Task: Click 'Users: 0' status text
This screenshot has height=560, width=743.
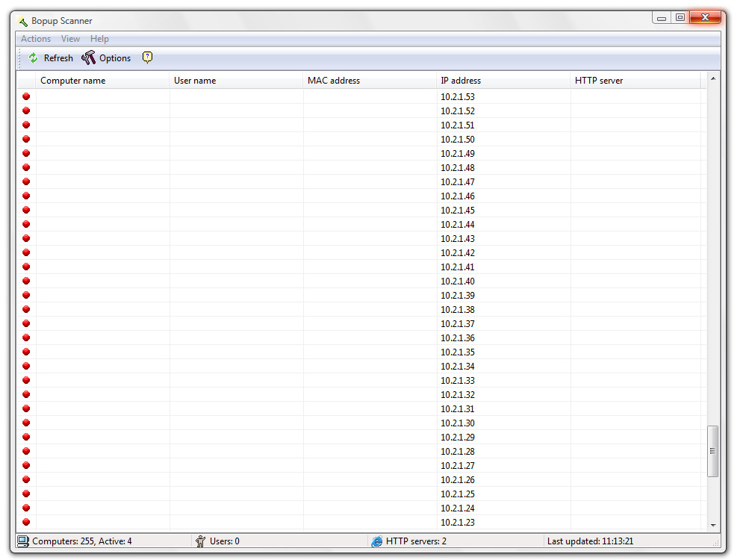Action: [225, 541]
